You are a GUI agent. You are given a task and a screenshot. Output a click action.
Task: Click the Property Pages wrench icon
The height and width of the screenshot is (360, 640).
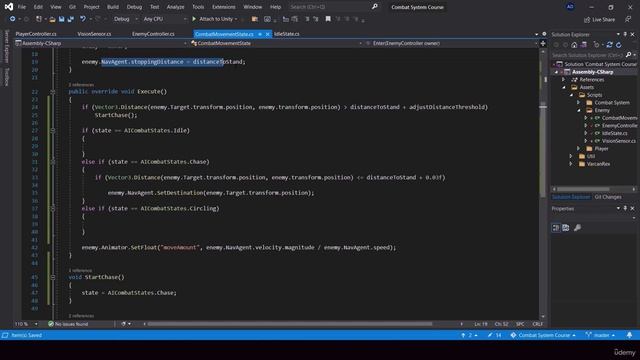[577, 228]
